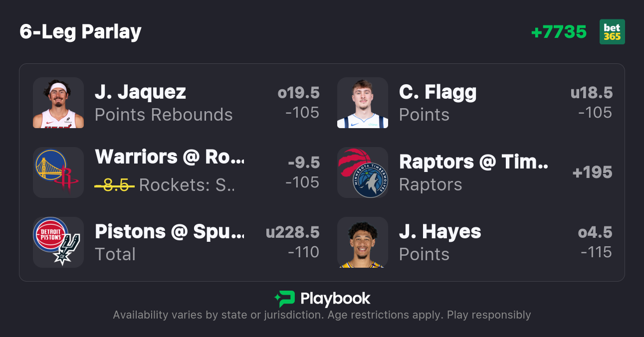
Task: Select the +7735 parlay odds
Action: [559, 32]
